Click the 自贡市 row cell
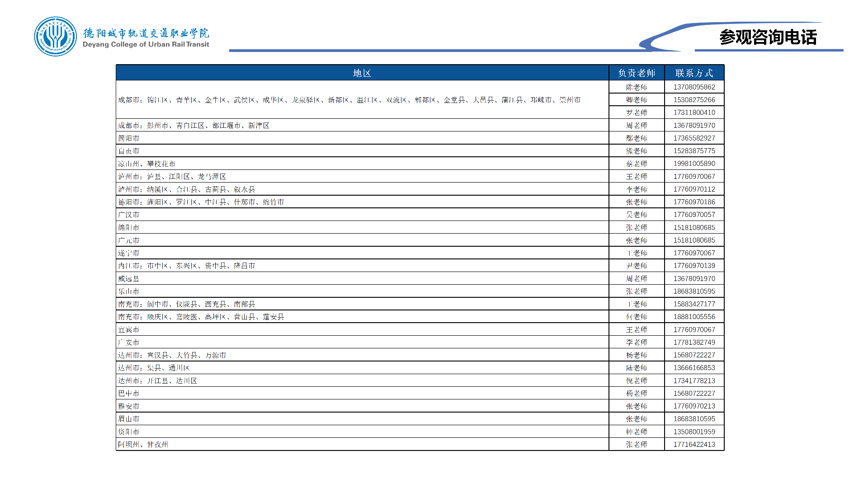The width and height of the screenshot is (868, 488). [129, 151]
